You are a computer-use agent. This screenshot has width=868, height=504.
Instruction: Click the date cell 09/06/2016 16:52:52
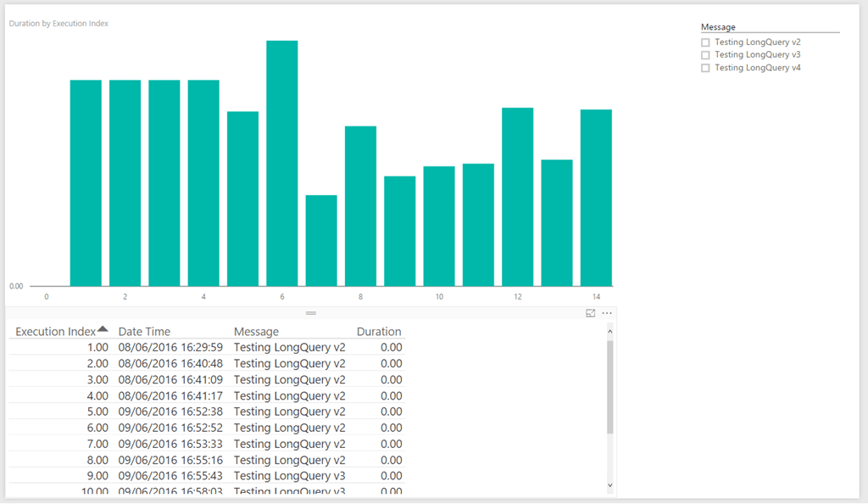click(x=170, y=428)
